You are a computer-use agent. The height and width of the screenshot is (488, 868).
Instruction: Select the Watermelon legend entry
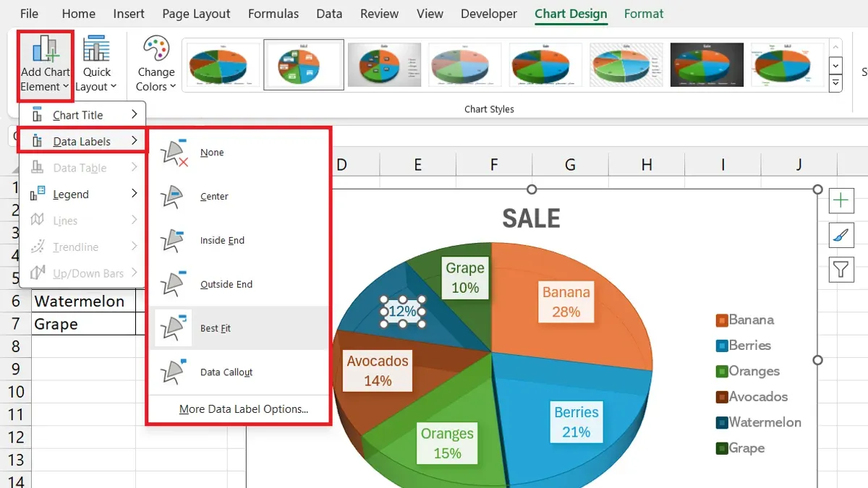pos(759,422)
